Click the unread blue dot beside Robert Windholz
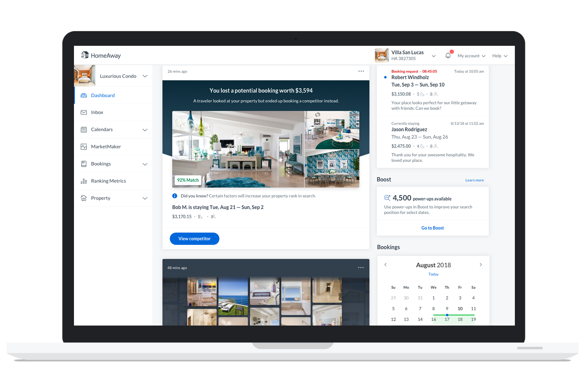The width and height of the screenshot is (588, 374). click(385, 77)
